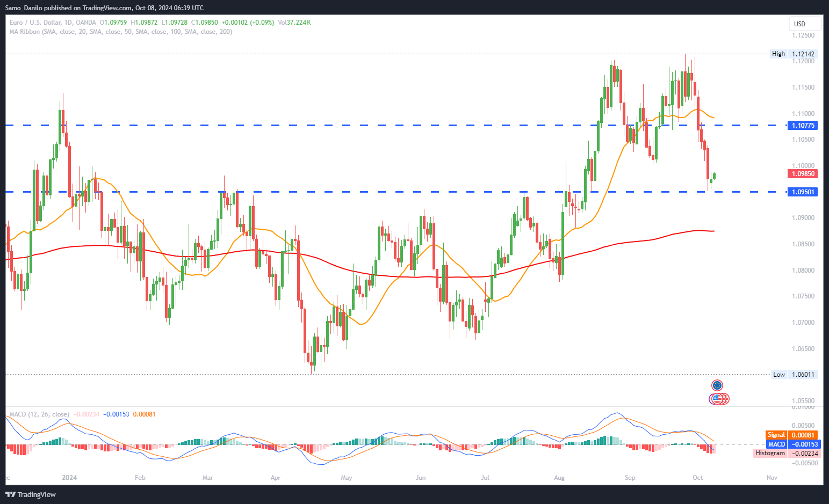The height and width of the screenshot is (504, 829).
Task: Click the 1.05500 price axis label
Action: 803,401
